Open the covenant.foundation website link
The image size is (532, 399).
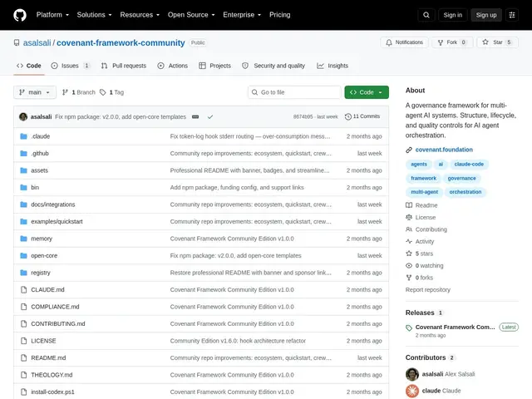coord(444,150)
